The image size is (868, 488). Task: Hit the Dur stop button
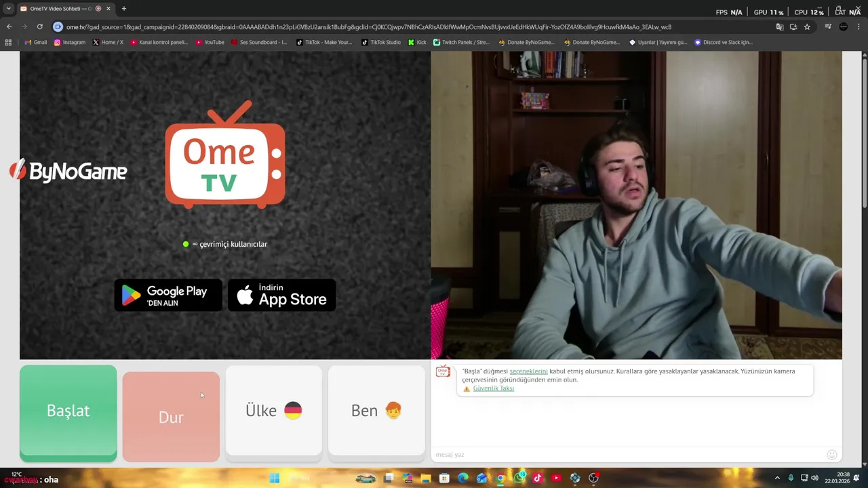pos(171,417)
